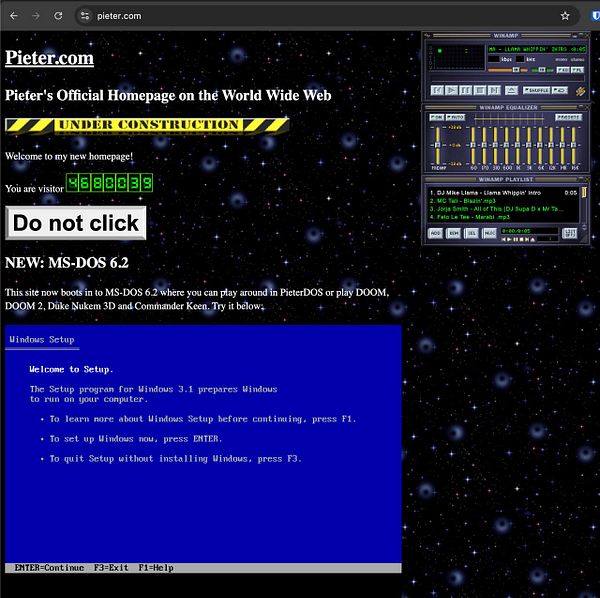Click the Winamp lightning bolt logo

click(580, 91)
